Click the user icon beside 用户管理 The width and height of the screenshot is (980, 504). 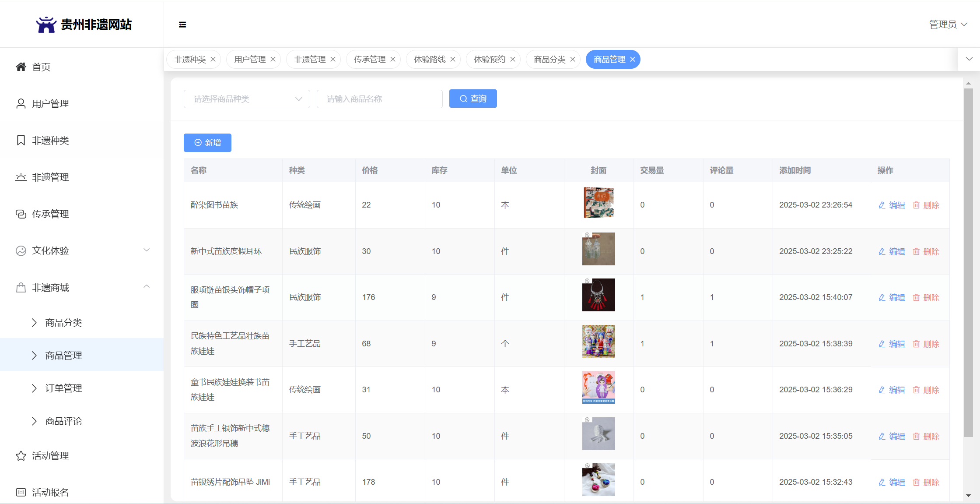21,104
